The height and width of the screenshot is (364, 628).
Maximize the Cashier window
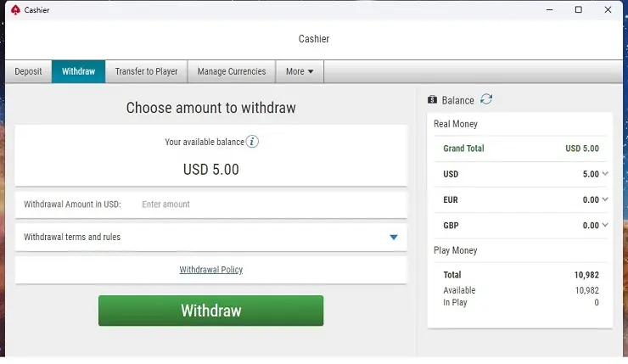click(579, 9)
